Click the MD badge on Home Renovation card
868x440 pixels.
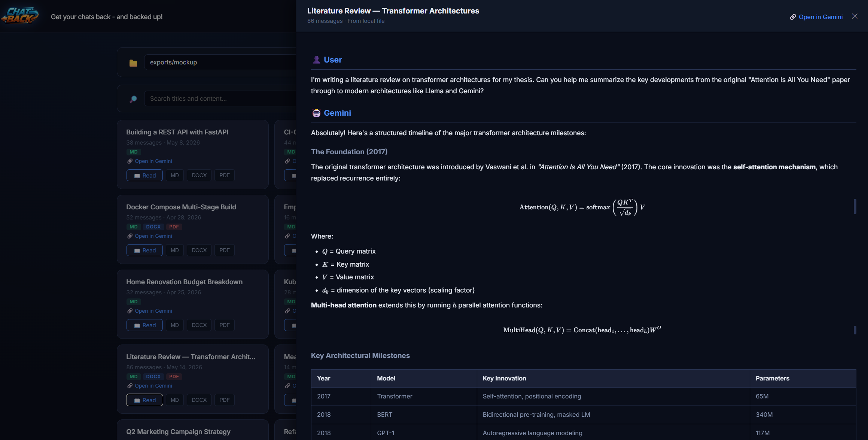click(134, 301)
